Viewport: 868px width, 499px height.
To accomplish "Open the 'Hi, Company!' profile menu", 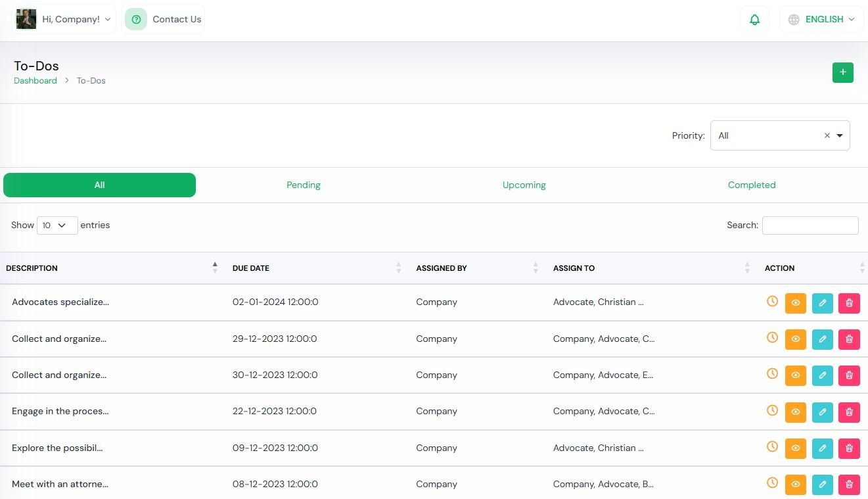I will coord(64,20).
